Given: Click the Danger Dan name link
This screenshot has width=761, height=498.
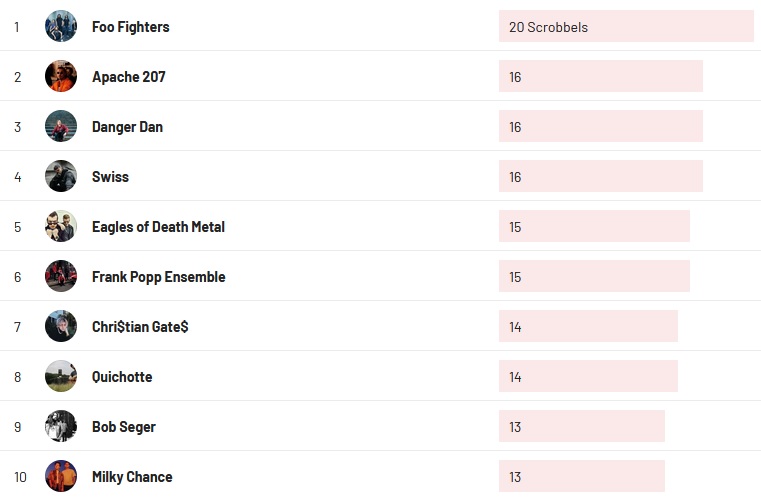Looking at the screenshot, I should pyautogui.click(x=127, y=127).
